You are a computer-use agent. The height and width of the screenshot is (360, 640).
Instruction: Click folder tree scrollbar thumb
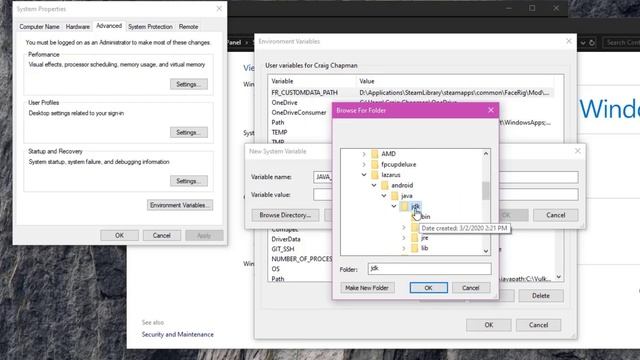pyautogui.click(x=486, y=191)
